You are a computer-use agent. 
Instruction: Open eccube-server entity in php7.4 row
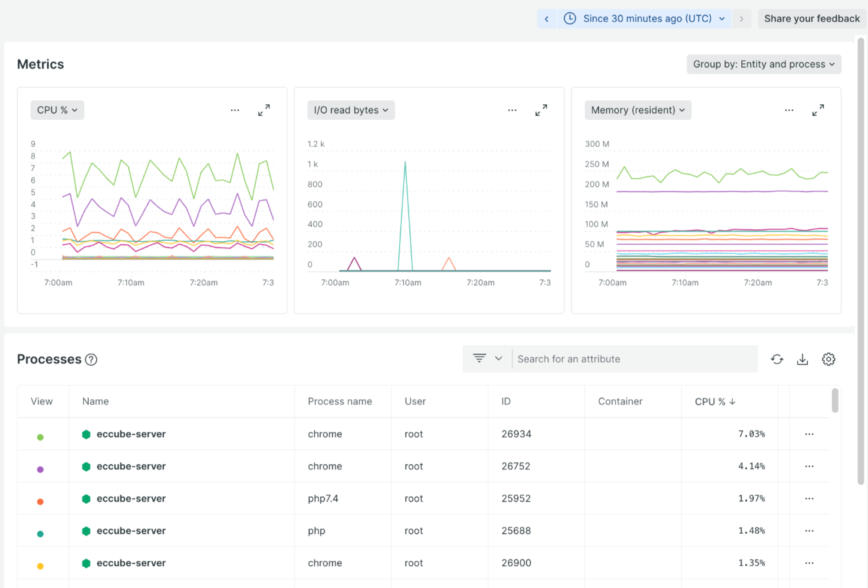tap(131, 499)
